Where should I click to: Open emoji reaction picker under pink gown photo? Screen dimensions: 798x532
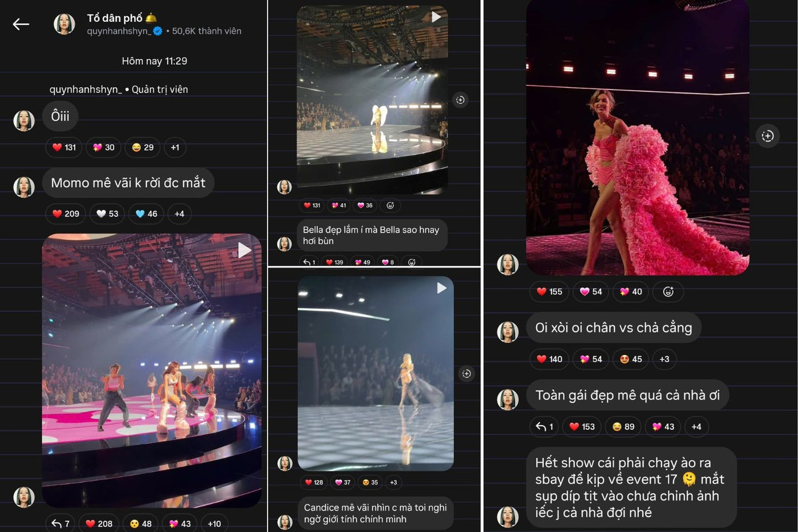click(668, 292)
